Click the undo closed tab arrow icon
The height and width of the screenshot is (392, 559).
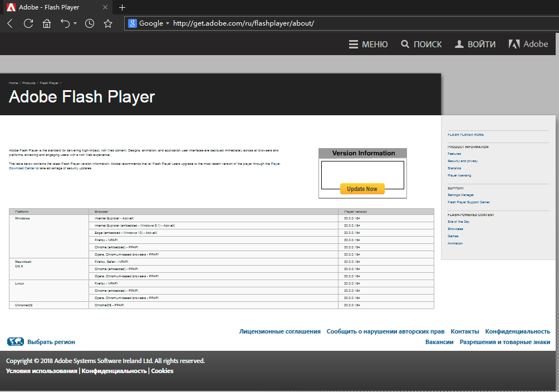65,23
